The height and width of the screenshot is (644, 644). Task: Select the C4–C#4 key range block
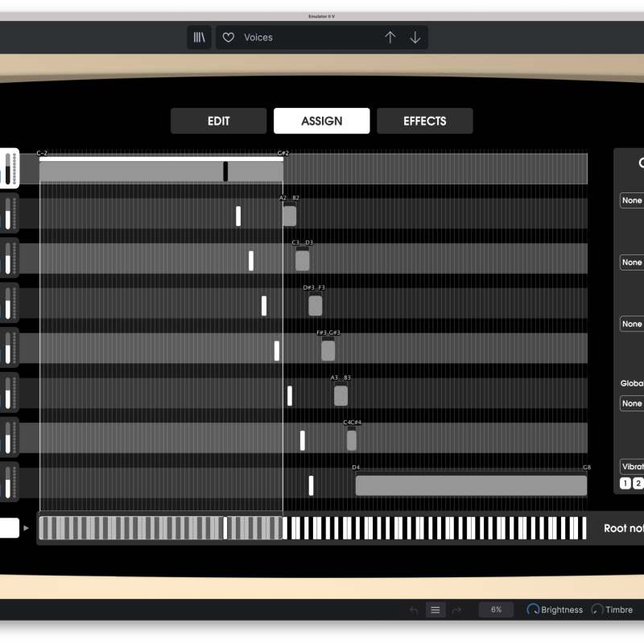coord(352,440)
